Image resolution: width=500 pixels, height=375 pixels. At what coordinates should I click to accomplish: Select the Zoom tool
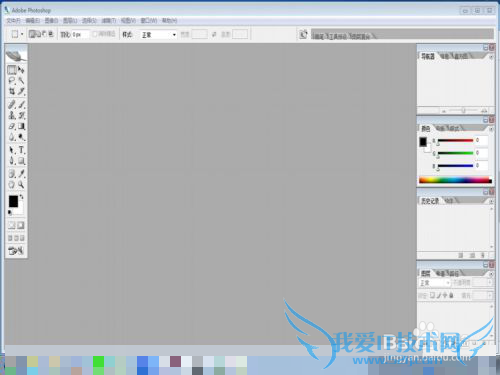click(x=21, y=184)
